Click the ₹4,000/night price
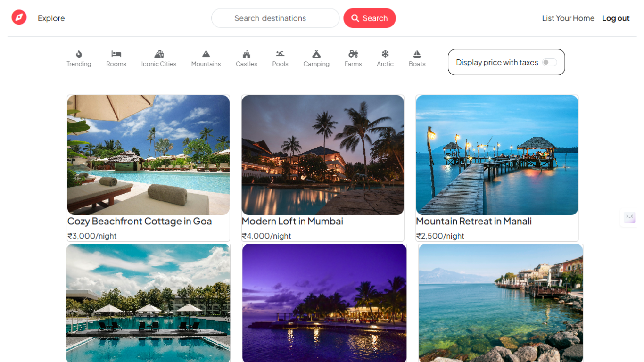 tap(266, 236)
